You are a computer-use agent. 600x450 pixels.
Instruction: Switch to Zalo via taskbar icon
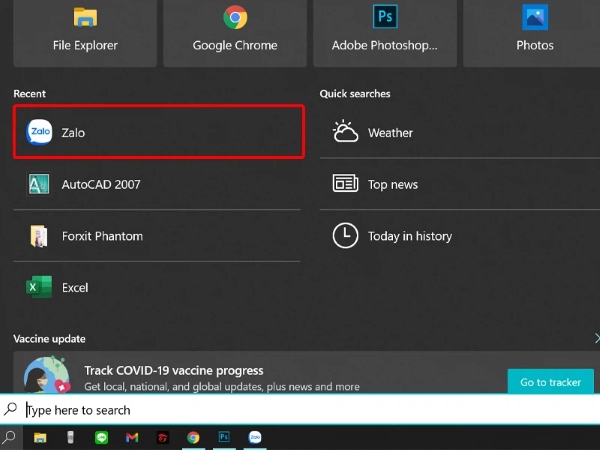coord(255,437)
